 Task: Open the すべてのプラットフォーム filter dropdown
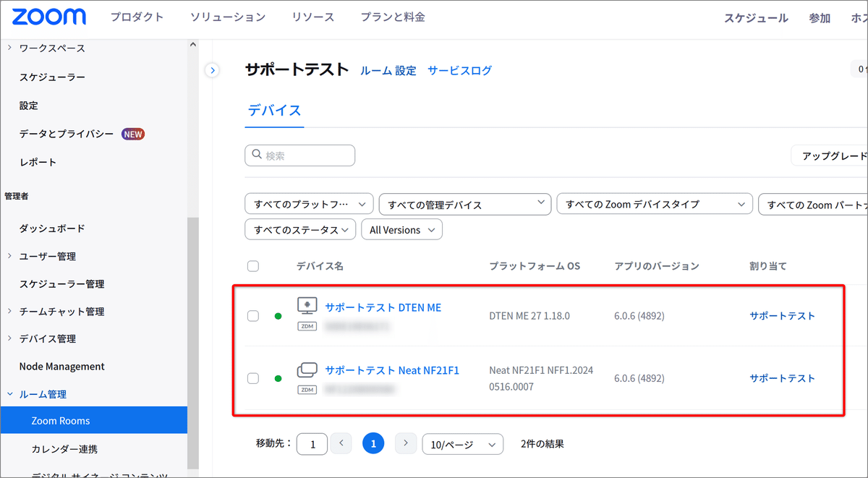(310, 204)
